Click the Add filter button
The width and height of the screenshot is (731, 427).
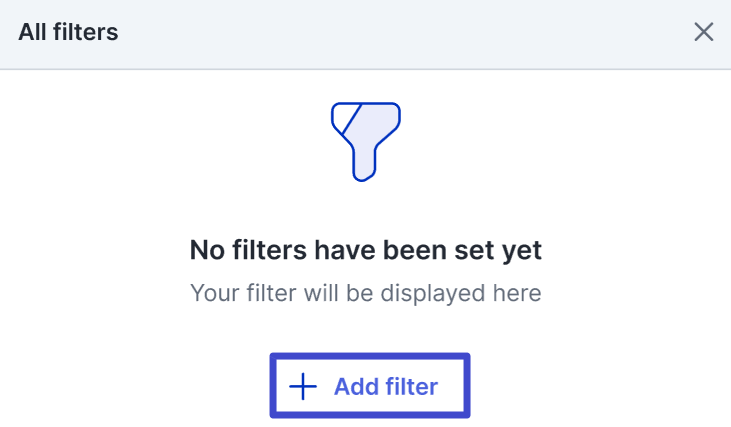tap(370, 386)
